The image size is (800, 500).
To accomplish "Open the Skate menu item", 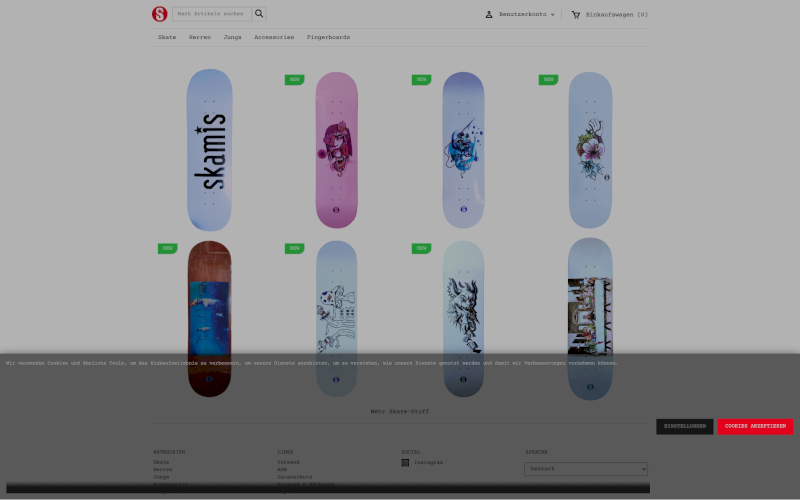I will pos(167,37).
